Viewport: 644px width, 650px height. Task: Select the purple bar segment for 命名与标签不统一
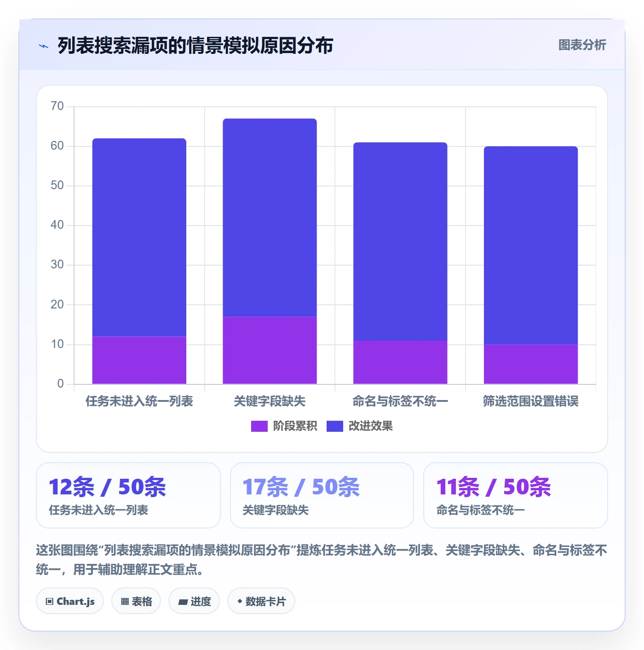coord(400,362)
